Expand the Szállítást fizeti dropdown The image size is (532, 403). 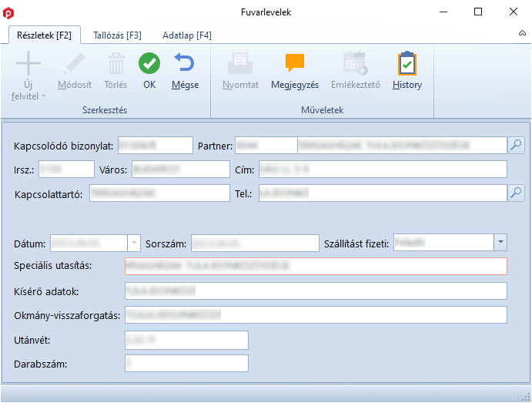(x=500, y=243)
